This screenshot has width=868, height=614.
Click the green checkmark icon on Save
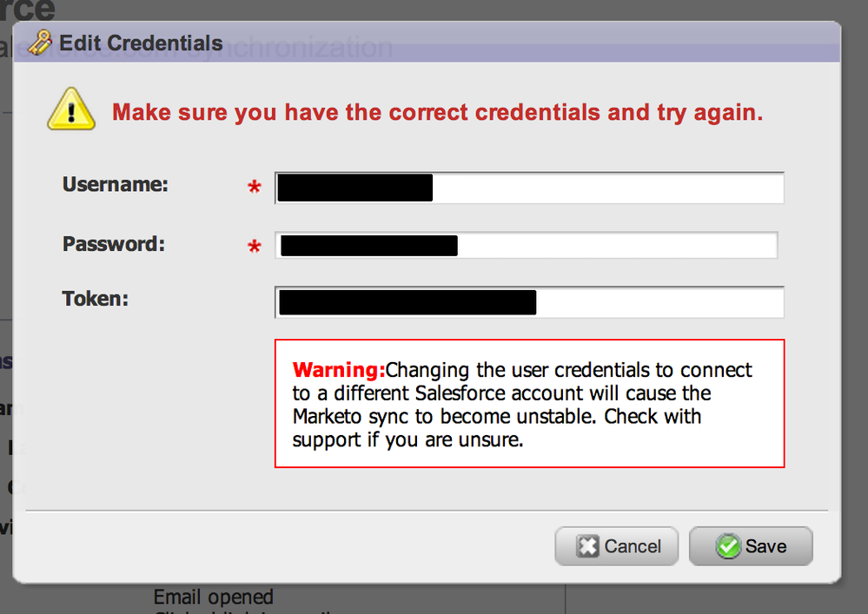727,546
